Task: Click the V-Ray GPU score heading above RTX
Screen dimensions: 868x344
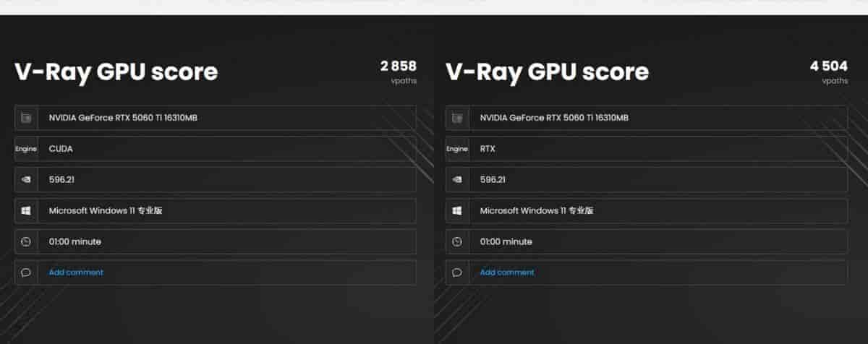Action: (x=547, y=72)
